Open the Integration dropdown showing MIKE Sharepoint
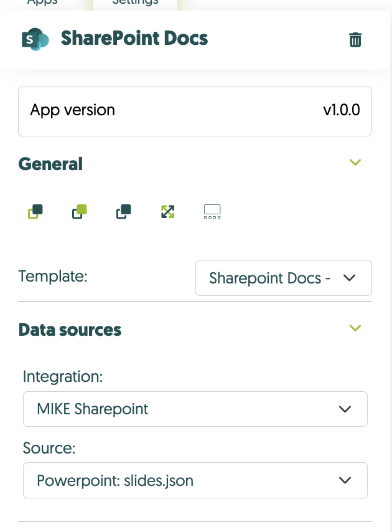The width and height of the screenshot is (392, 532). (195, 409)
